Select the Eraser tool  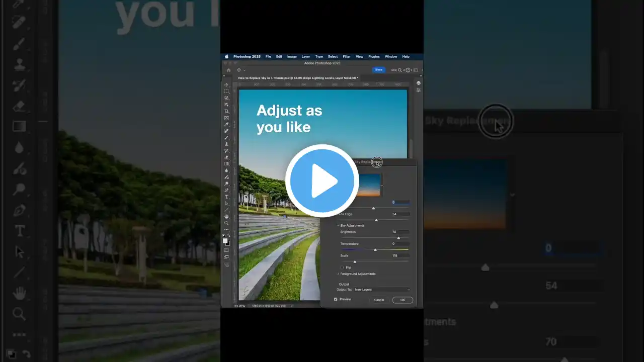(226, 157)
